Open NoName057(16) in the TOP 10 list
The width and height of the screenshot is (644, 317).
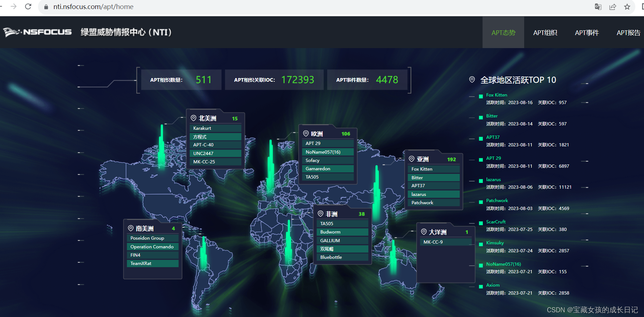point(504,264)
